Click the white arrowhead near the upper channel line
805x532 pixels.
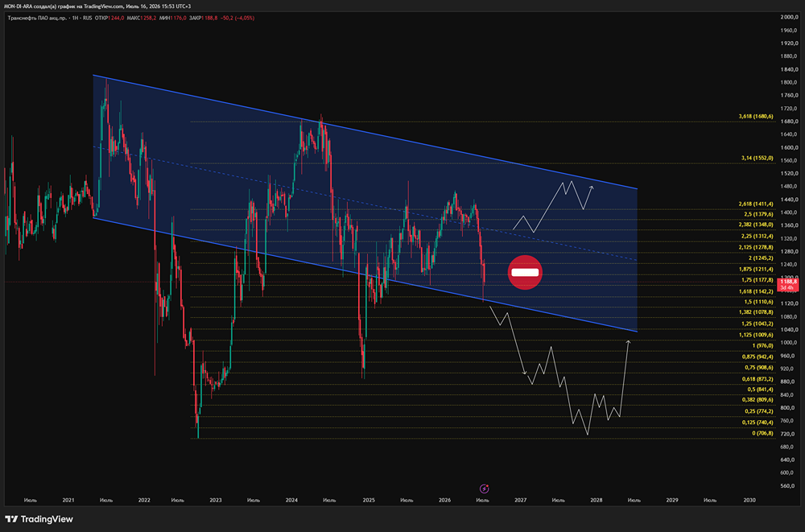[x=592, y=188]
